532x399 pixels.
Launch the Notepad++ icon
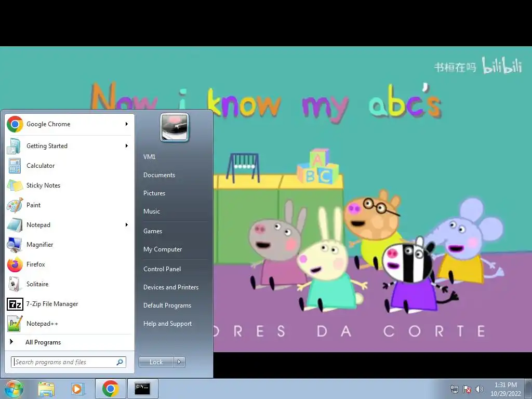(x=15, y=323)
